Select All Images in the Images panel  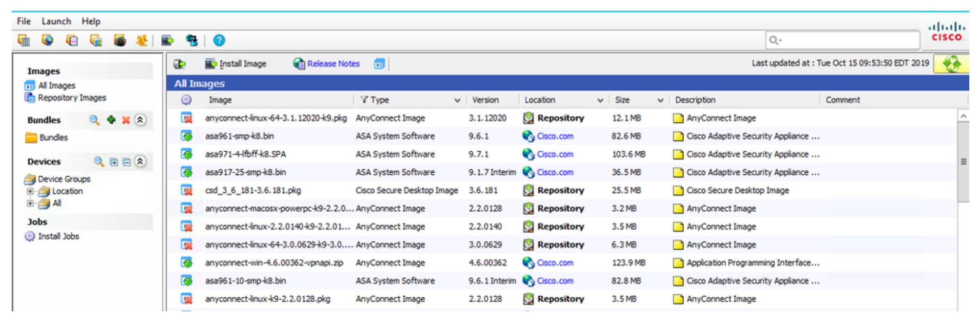click(x=57, y=85)
